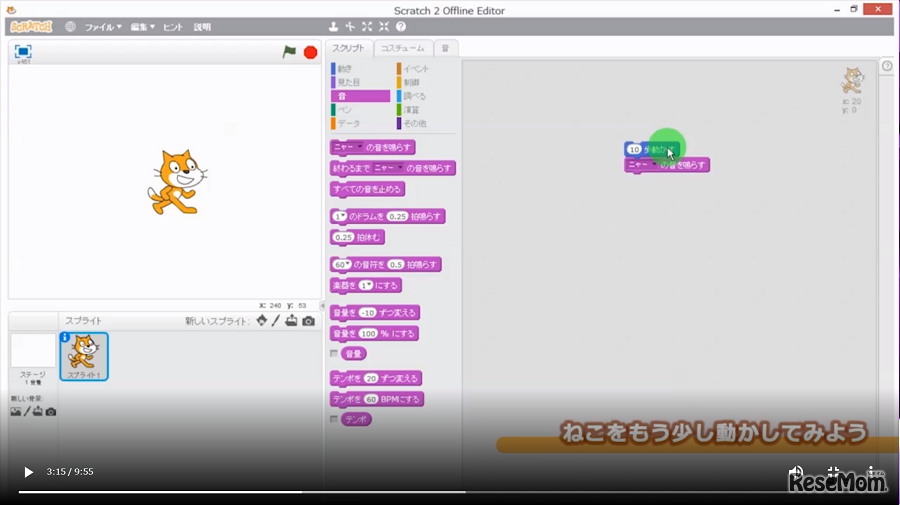Enable the 音量 stage monitor checkbox
Screen dimensions: 900x505
point(334,354)
